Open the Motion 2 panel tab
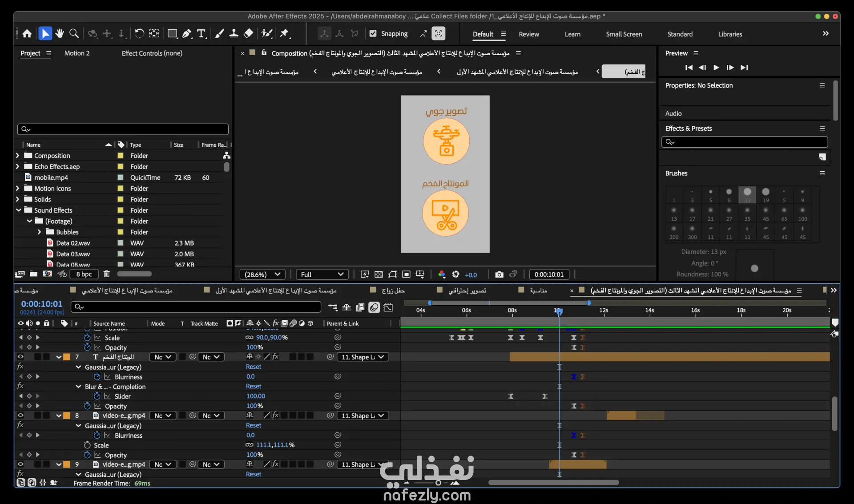 click(77, 53)
